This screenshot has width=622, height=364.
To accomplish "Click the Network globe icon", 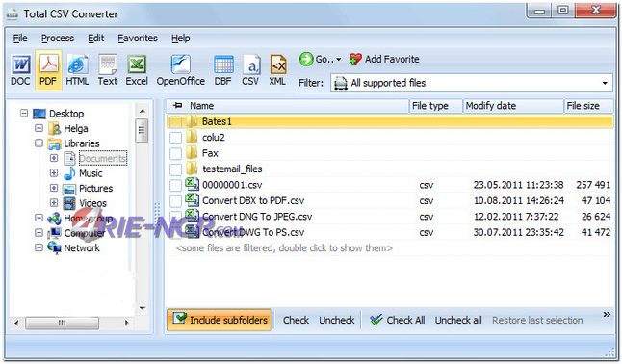I will [x=54, y=247].
